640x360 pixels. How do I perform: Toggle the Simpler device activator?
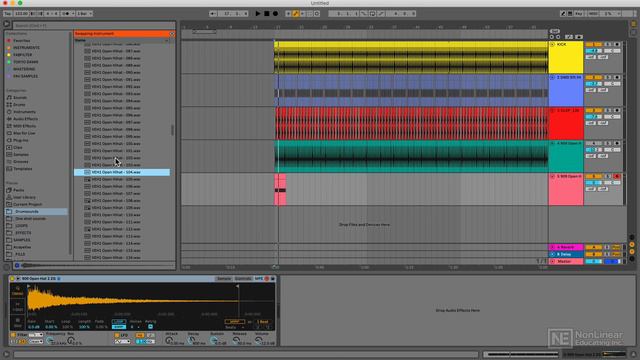tap(12, 279)
